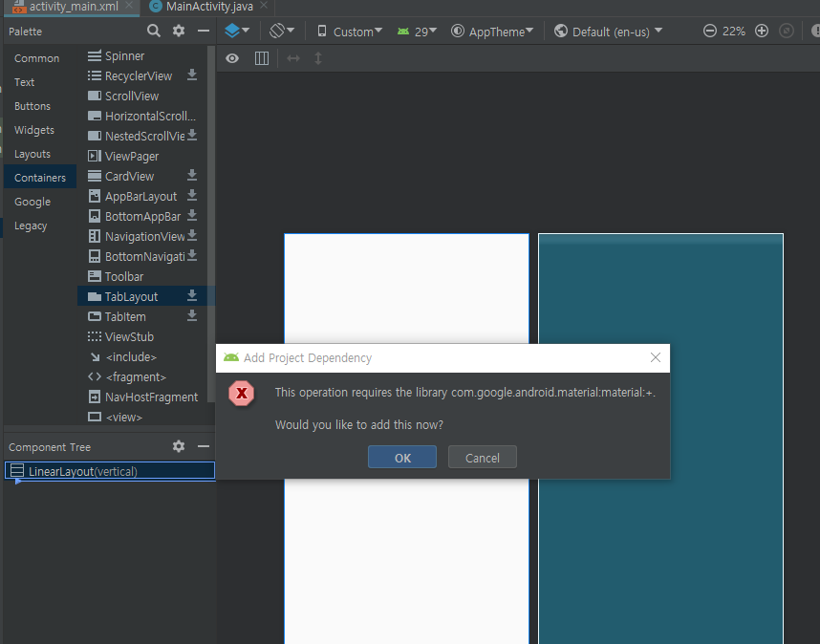The height and width of the screenshot is (644, 820).
Task: Select <fragment> in palette list
Action: click(x=142, y=376)
